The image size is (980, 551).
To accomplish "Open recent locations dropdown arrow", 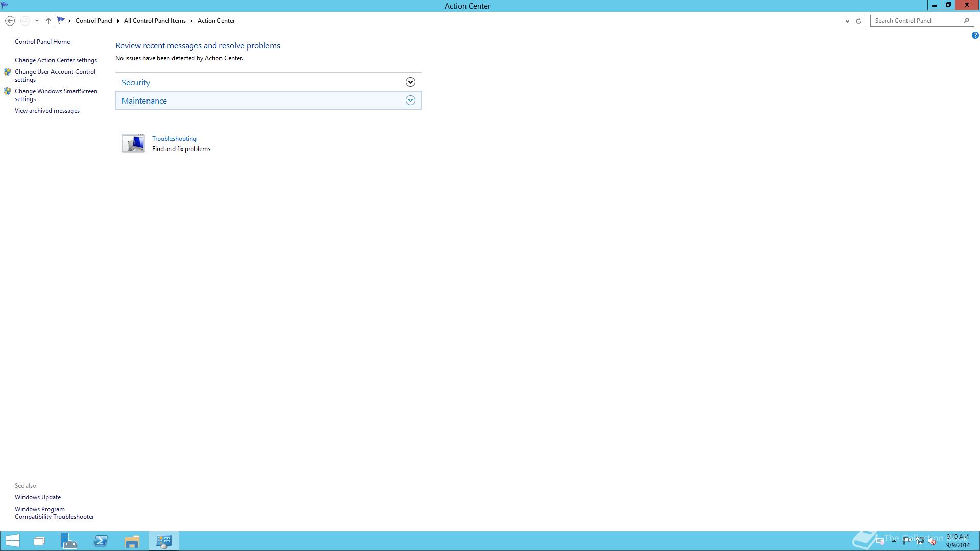I will (x=37, y=21).
